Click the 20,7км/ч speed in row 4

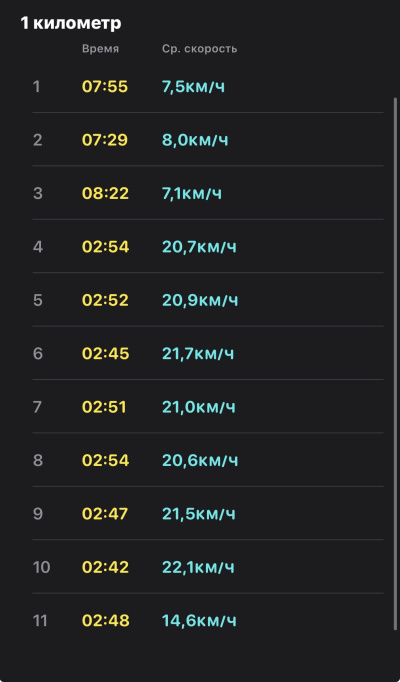[200, 247]
